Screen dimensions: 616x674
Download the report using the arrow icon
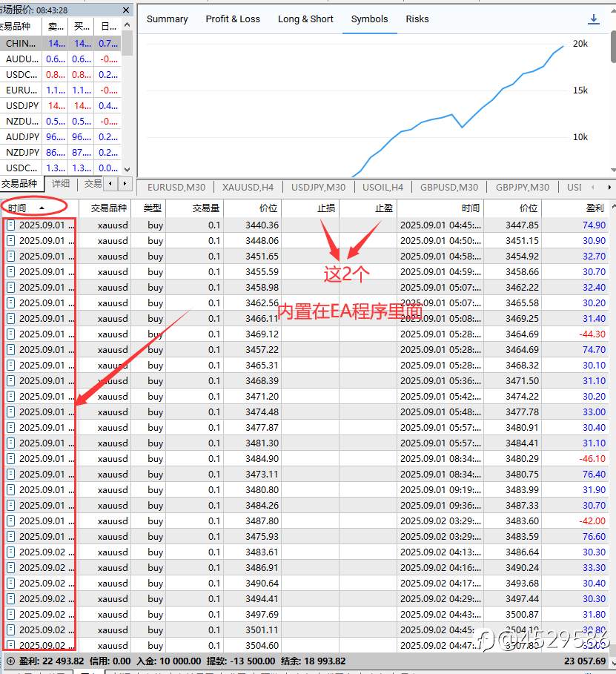(594, 19)
